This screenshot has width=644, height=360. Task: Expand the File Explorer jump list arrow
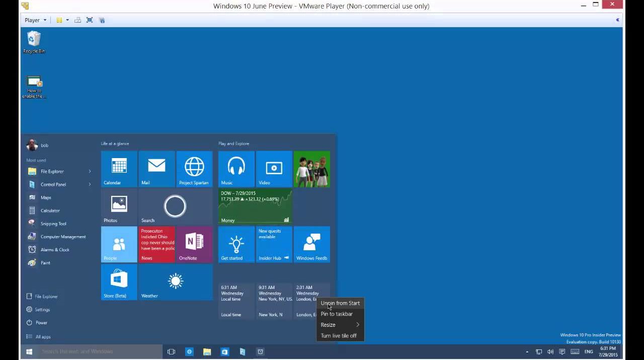point(90,172)
